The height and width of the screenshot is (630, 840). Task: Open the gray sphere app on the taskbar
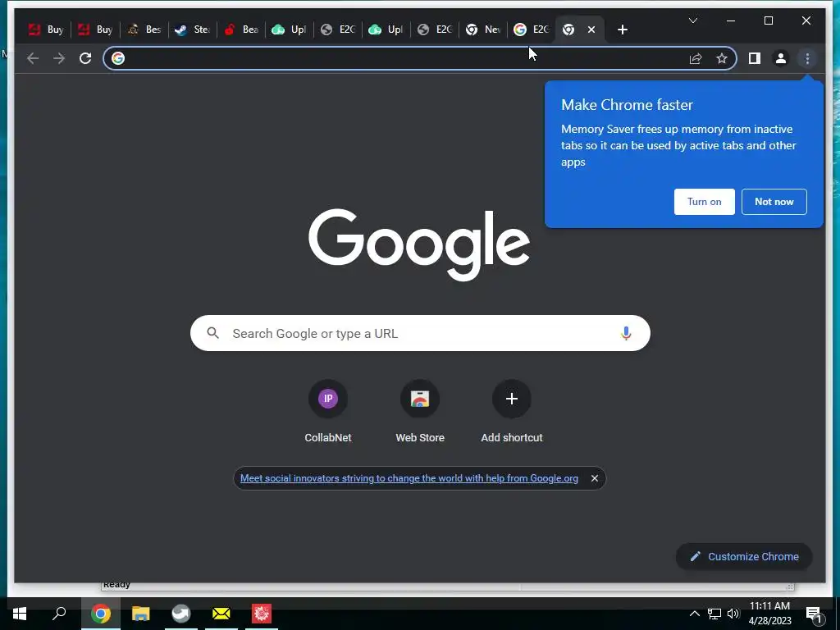point(181,614)
